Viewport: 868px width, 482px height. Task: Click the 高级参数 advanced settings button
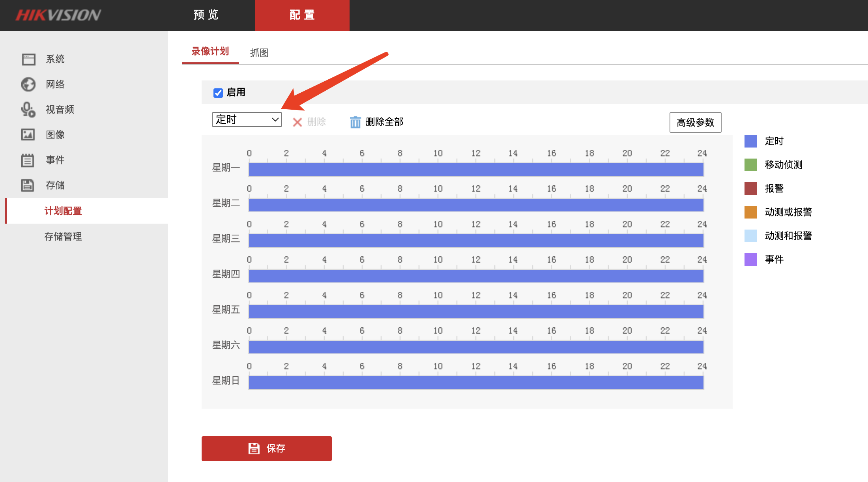click(x=695, y=122)
